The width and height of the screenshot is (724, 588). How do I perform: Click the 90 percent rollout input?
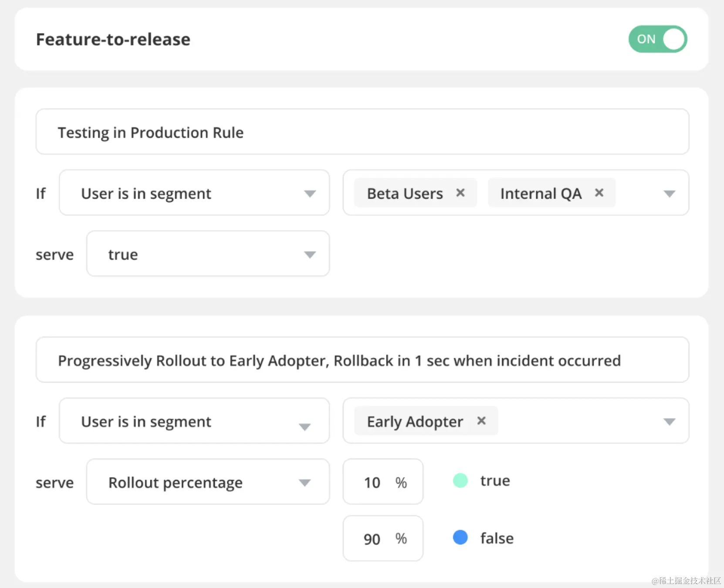click(x=373, y=539)
